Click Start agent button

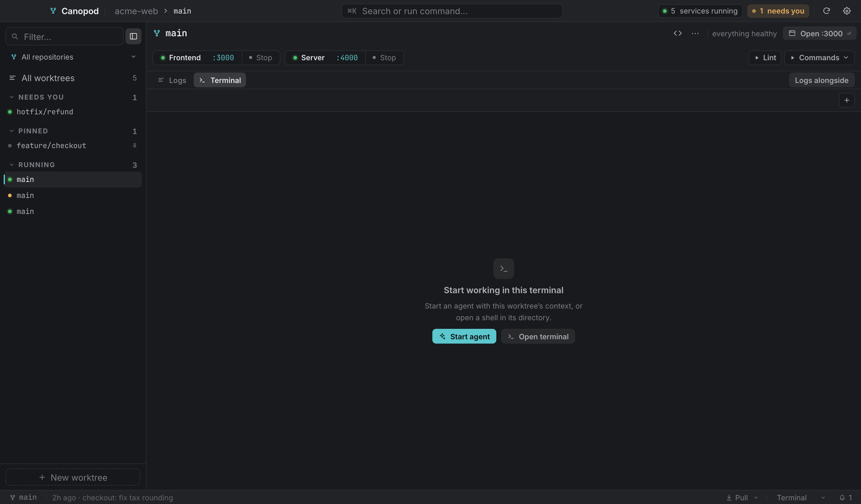pos(464,336)
